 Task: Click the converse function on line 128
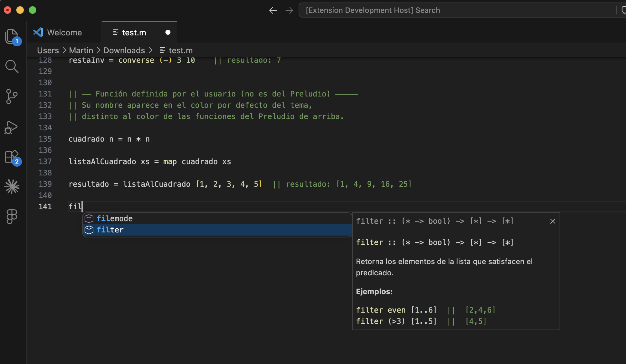pyautogui.click(x=136, y=60)
